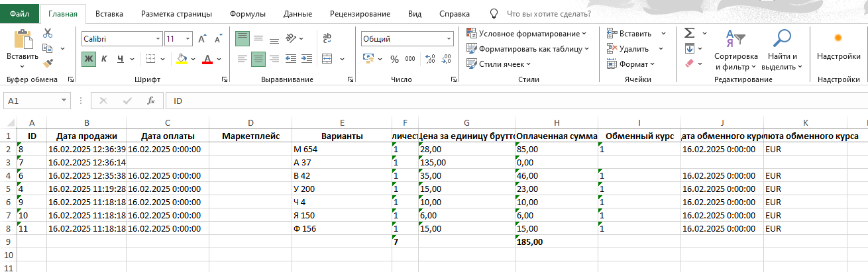Click the wrap text icon
The height and width of the screenshot is (272, 868).
tap(326, 39)
